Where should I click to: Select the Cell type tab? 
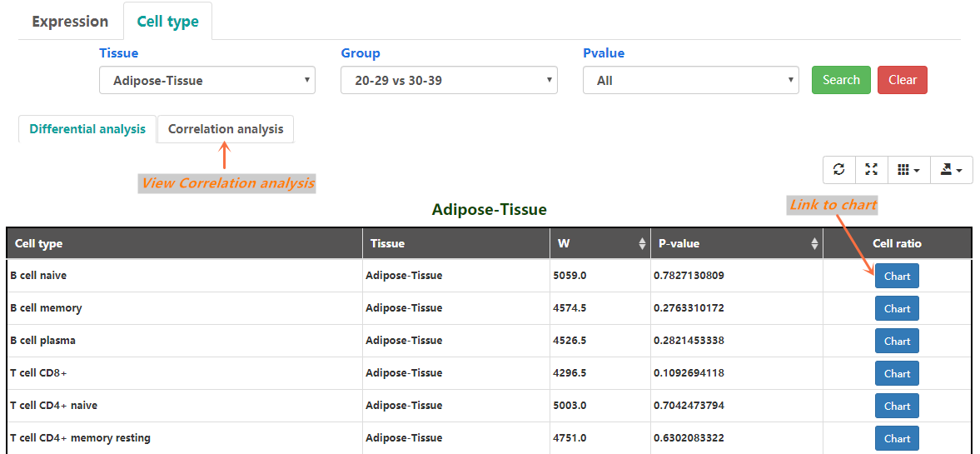tap(167, 22)
